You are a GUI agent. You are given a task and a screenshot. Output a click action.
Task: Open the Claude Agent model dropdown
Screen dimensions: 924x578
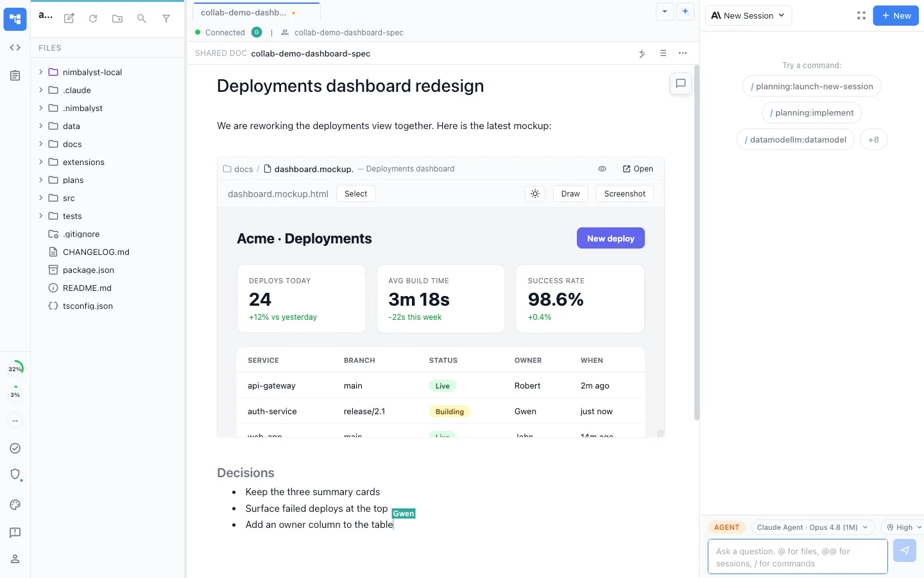[812, 527]
